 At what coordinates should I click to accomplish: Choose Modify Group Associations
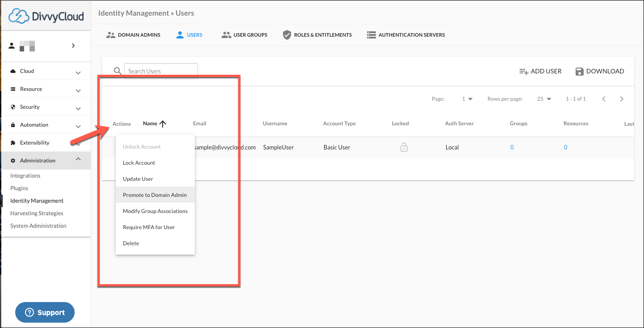coord(155,211)
